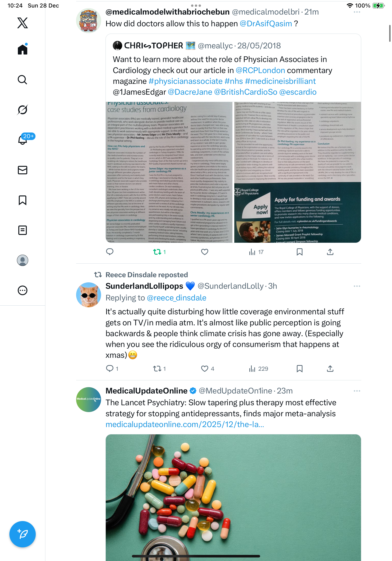Open the @DrAsifQasim mention link
392x561 pixels.
(266, 23)
